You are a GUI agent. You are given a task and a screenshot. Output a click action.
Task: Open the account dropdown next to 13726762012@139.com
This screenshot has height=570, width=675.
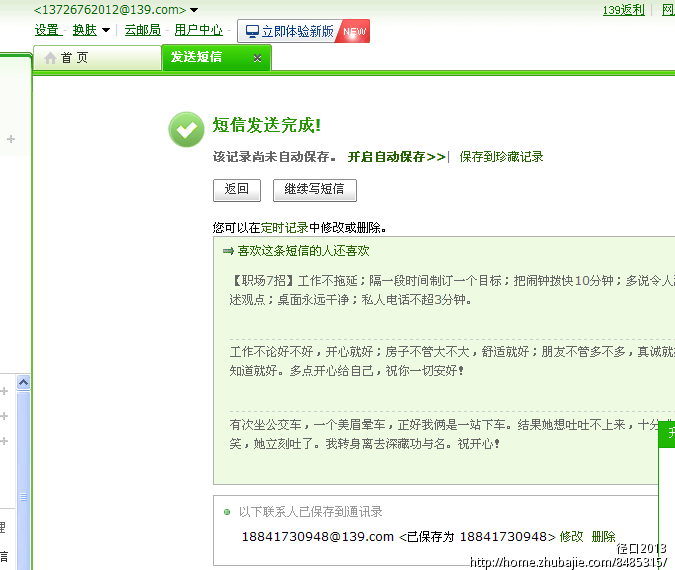tap(194, 9)
